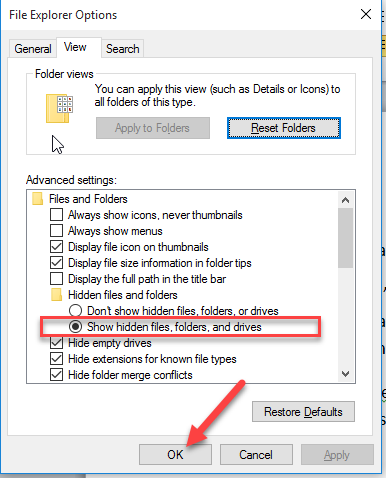Screen dimensions: 386x478
Task: Switch to the Search tab
Action: pos(123,49)
